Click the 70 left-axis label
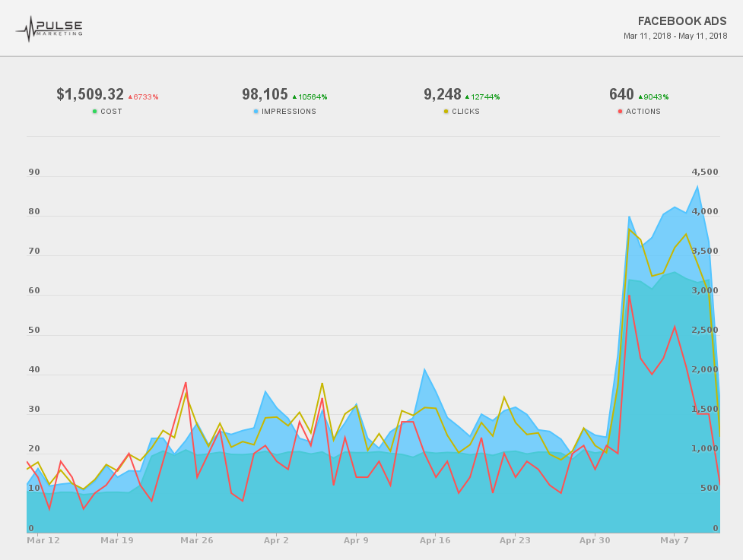Viewport: 743px width, 560px height. (34, 252)
